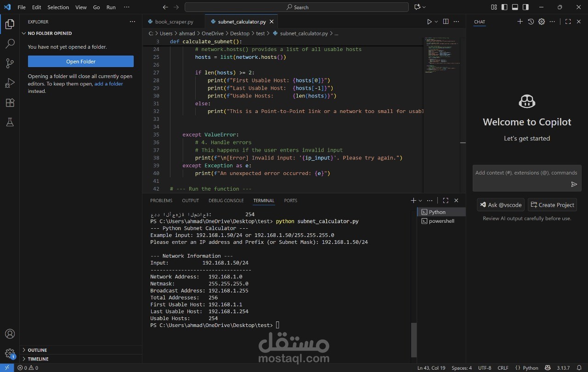Open new terminal launch profile dropdown

pyautogui.click(x=420, y=201)
